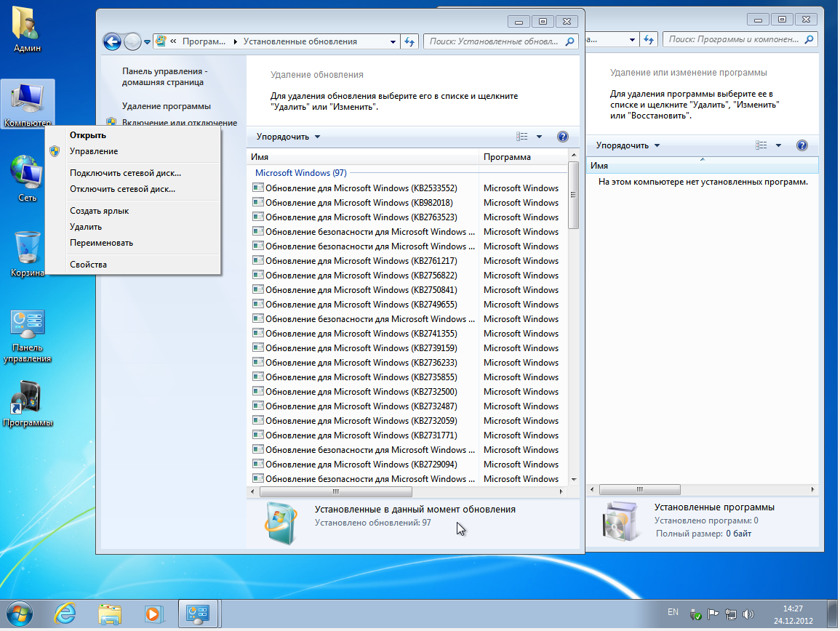Open Windows Media Player from the taskbar
This screenshot has width=840, height=631.
point(153,614)
